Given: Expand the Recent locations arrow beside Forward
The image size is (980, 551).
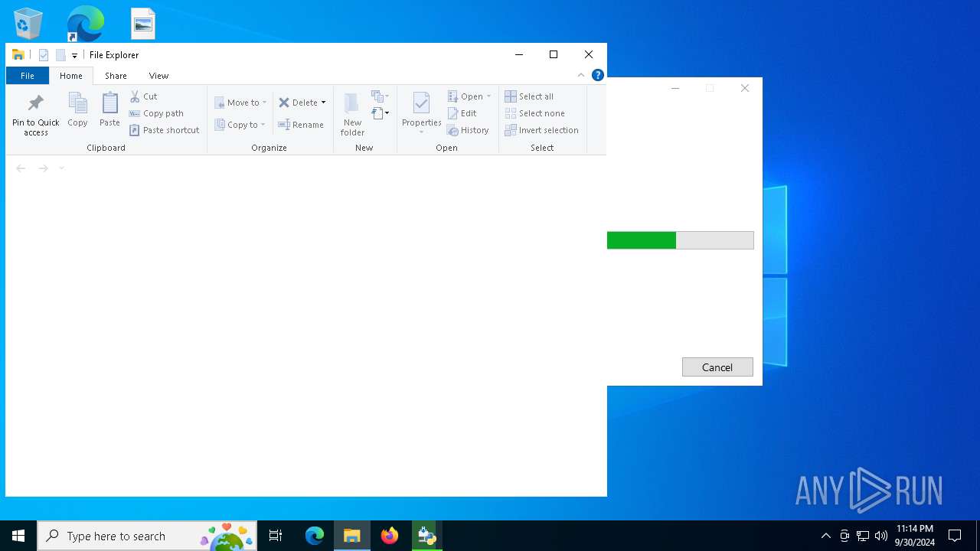Looking at the screenshot, I should 62,168.
